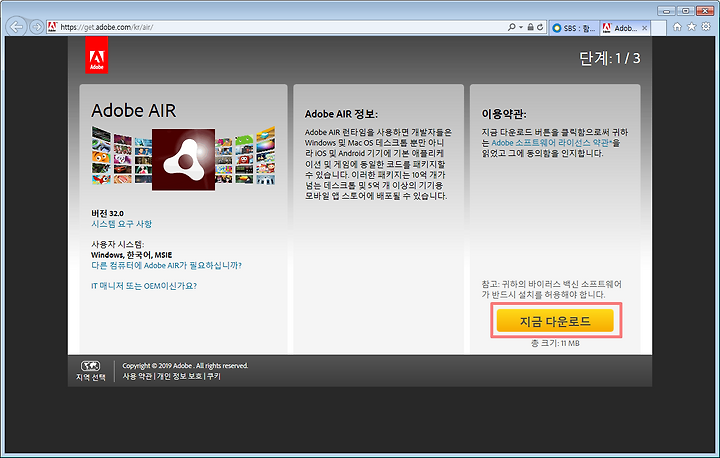This screenshot has width=720, height=458.
Task: Open the 시스템 요구 사항 link
Action: click(x=121, y=224)
